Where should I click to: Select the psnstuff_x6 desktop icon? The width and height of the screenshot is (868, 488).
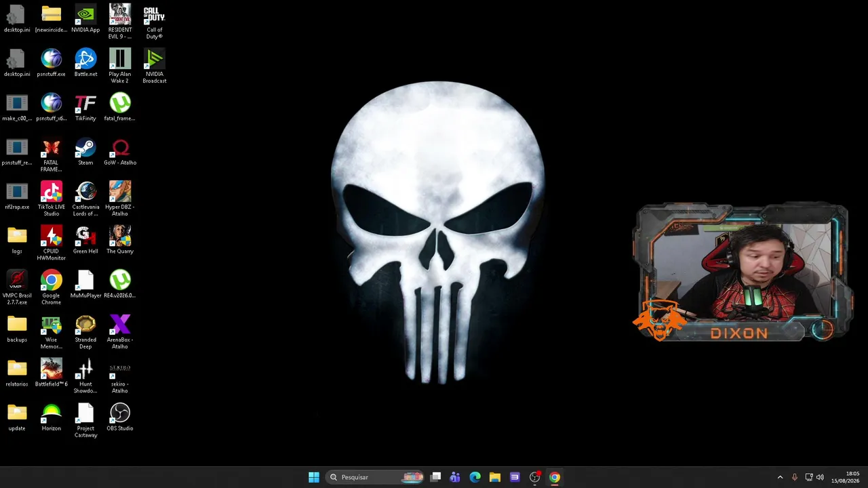[x=51, y=107]
